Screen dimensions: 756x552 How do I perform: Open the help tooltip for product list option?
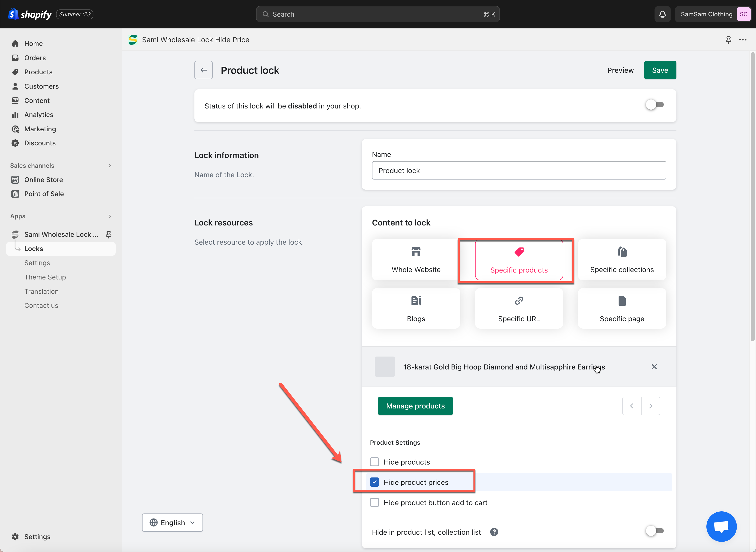(494, 532)
